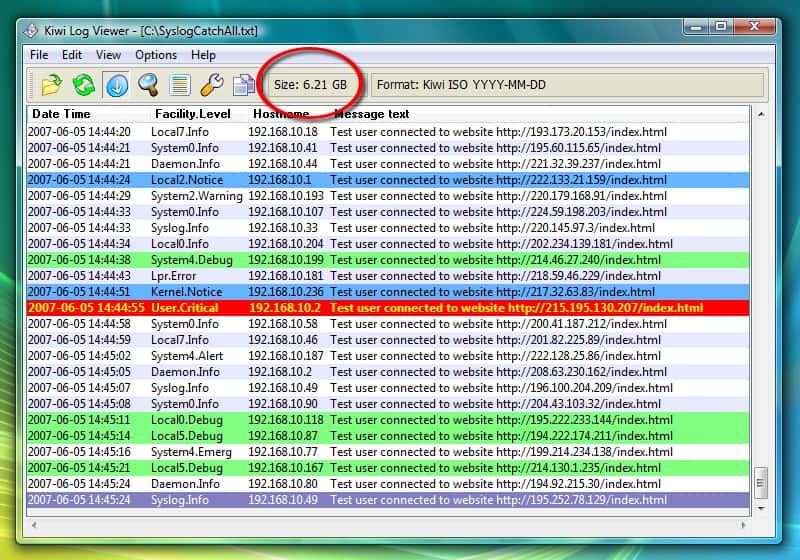
Task: Click the Facility.Level column header
Action: pyautogui.click(x=193, y=114)
